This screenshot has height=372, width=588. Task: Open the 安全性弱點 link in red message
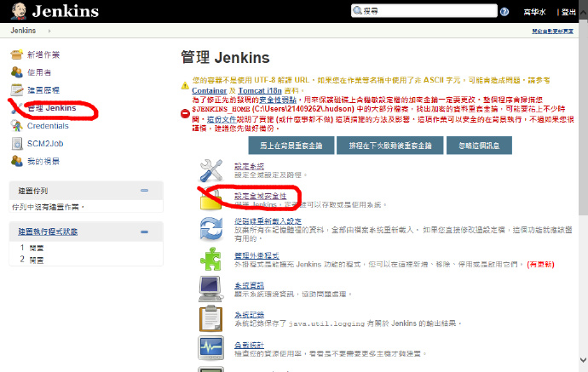[278, 100]
